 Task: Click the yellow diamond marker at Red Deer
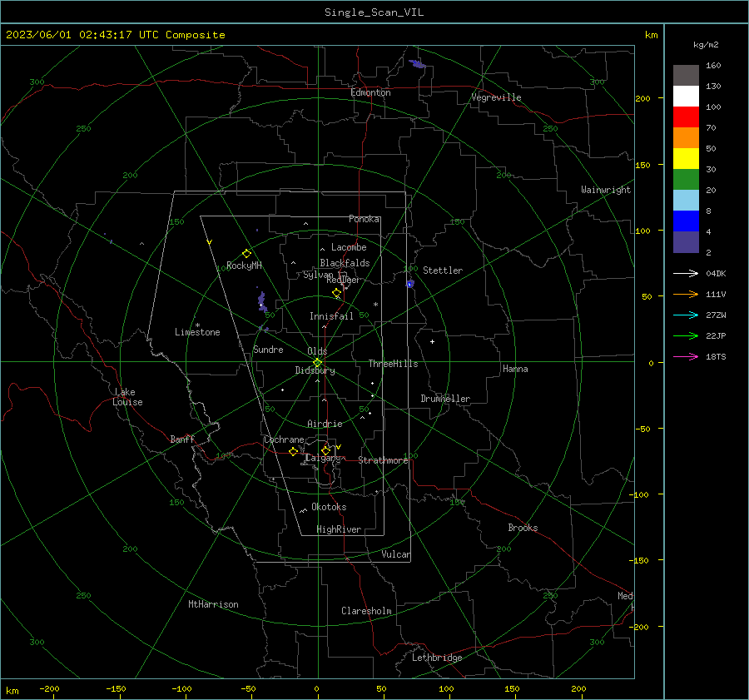click(337, 292)
